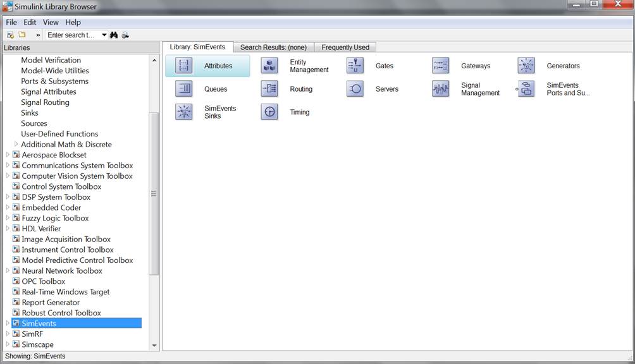
Task: Click the Control System Toolbox library icon
Action: [16, 186]
